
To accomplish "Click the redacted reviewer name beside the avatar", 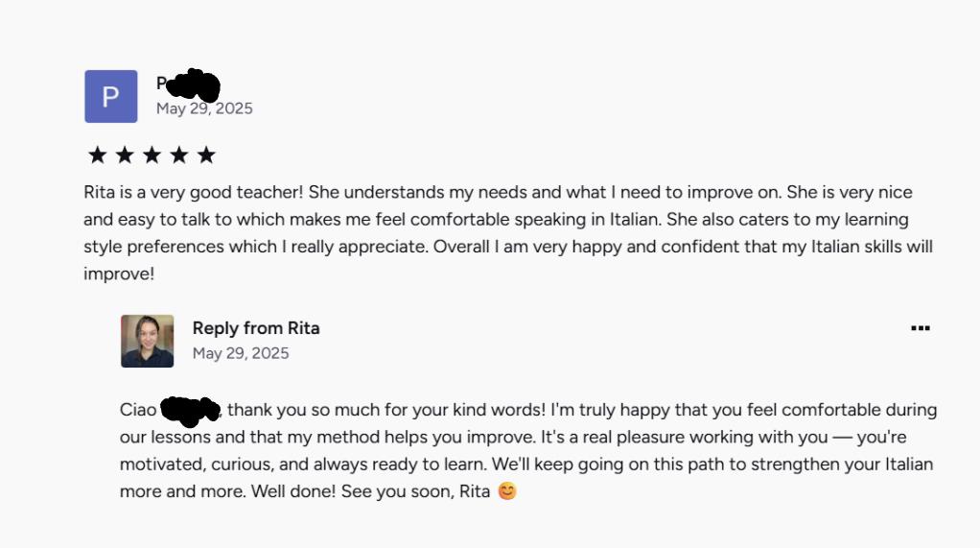I will pos(190,85).
